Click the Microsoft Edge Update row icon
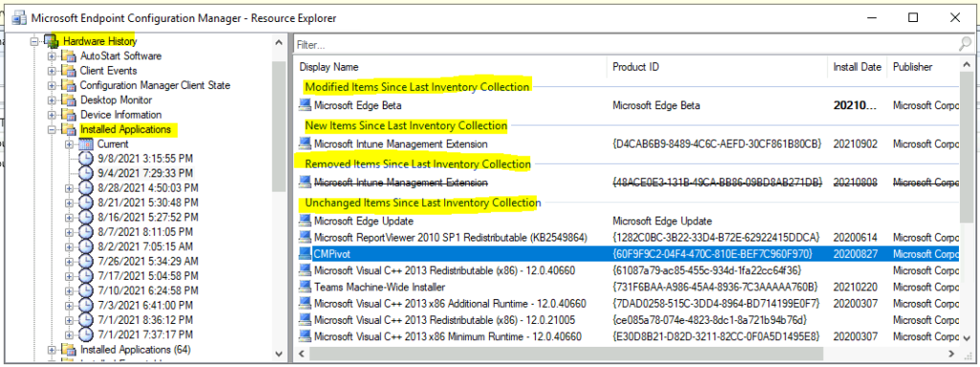The height and width of the screenshot is (367, 980). pyautogui.click(x=305, y=221)
